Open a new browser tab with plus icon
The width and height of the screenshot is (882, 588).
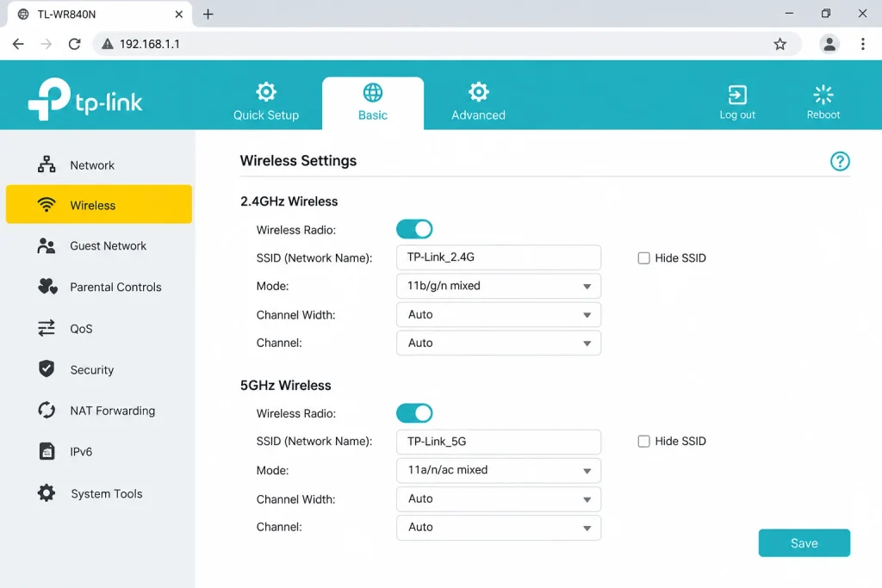click(208, 14)
